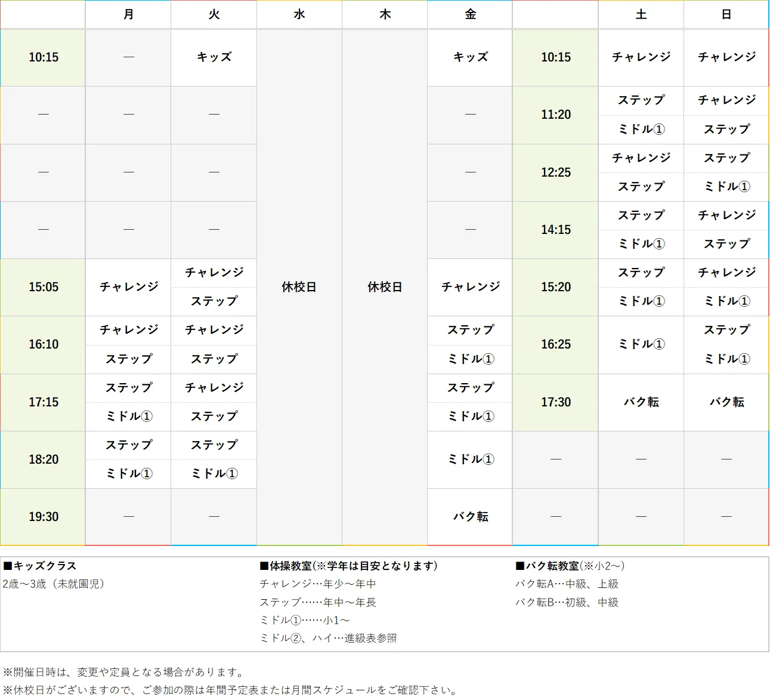Viewport: 770px width, 700px height.
Task: Select the キッズ class on Tuesday 10:15
Action: (x=214, y=57)
